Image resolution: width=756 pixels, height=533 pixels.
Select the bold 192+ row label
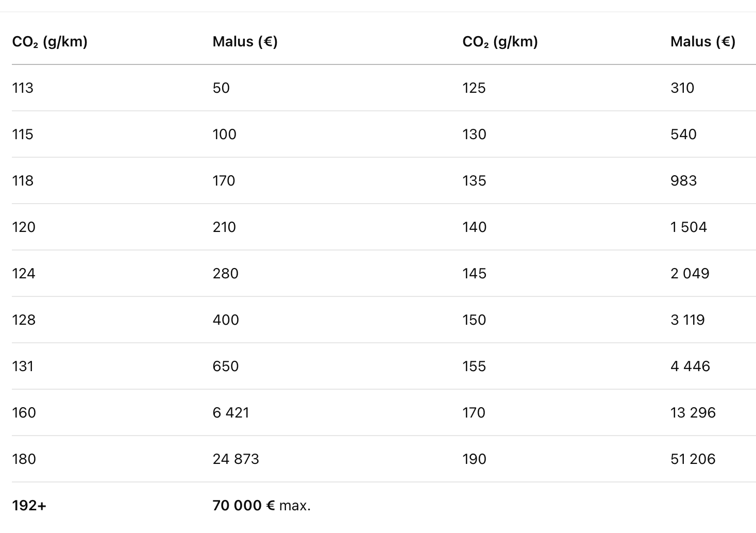29,506
